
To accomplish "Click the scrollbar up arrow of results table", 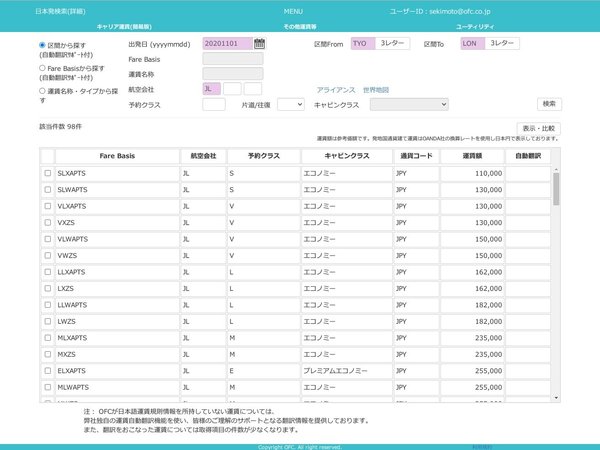I will pyautogui.click(x=556, y=170).
